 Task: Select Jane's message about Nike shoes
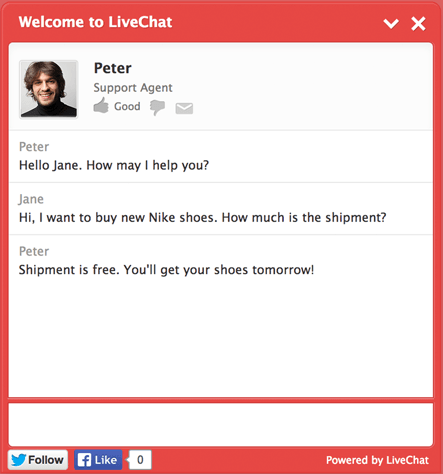203,218
